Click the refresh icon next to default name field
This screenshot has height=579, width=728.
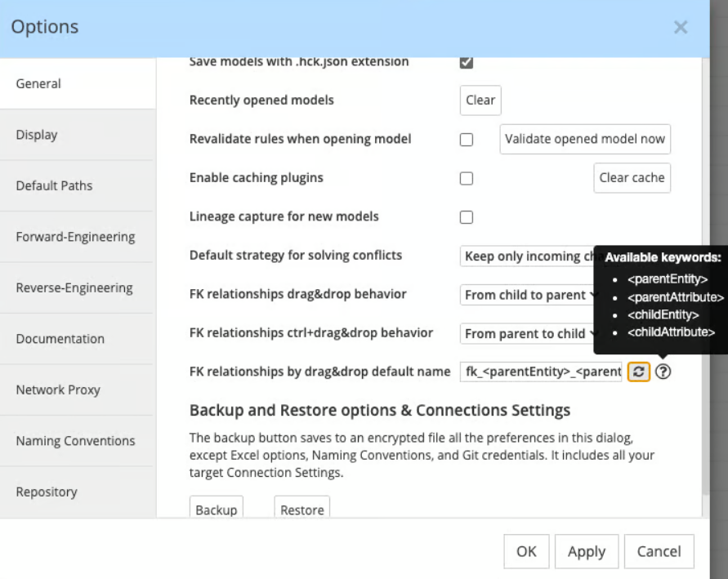[x=639, y=372]
